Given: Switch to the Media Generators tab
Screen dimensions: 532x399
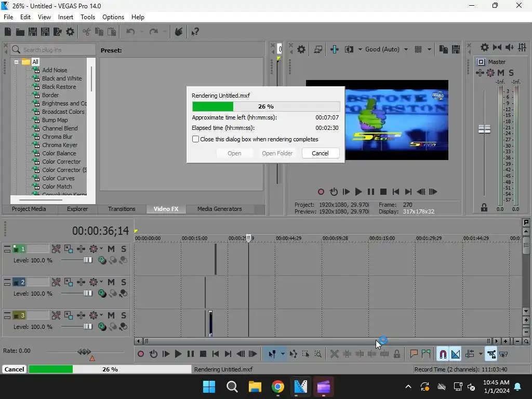Looking at the screenshot, I should [x=220, y=209].
